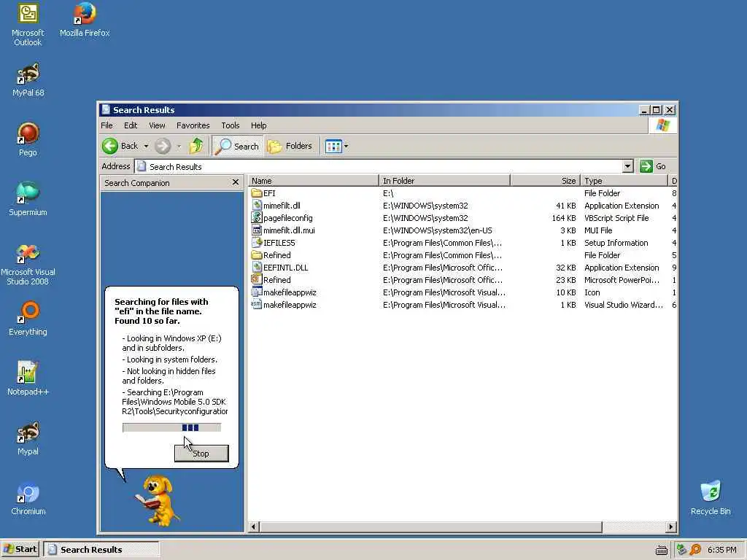Screen dimensions: 747x560
Task: Click the E:\WINDOWS\system32\en-US folder text
Action: [x=438, y=230]
